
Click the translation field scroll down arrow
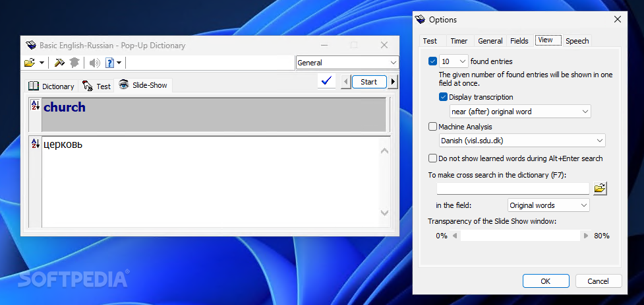click(384, 213)
